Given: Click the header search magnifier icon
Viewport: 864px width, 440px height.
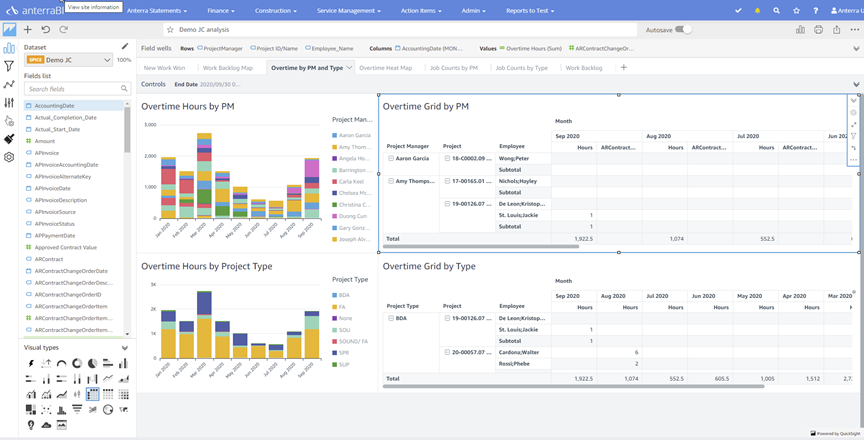Looking at the screenshot, I should click(x=776, y=10).
